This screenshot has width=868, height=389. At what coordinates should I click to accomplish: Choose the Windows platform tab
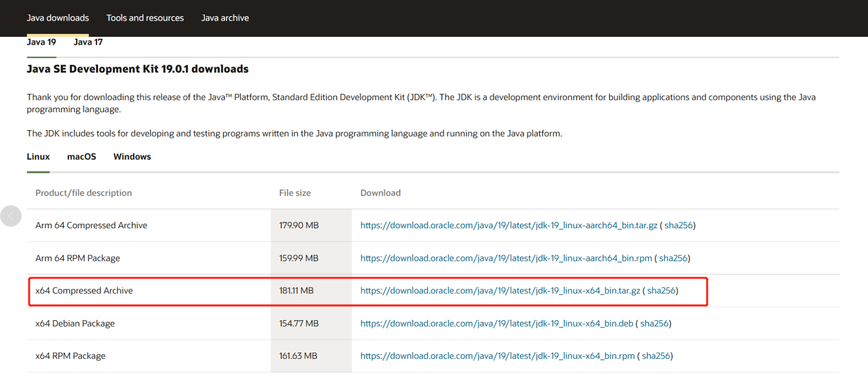tap(132, 157)
